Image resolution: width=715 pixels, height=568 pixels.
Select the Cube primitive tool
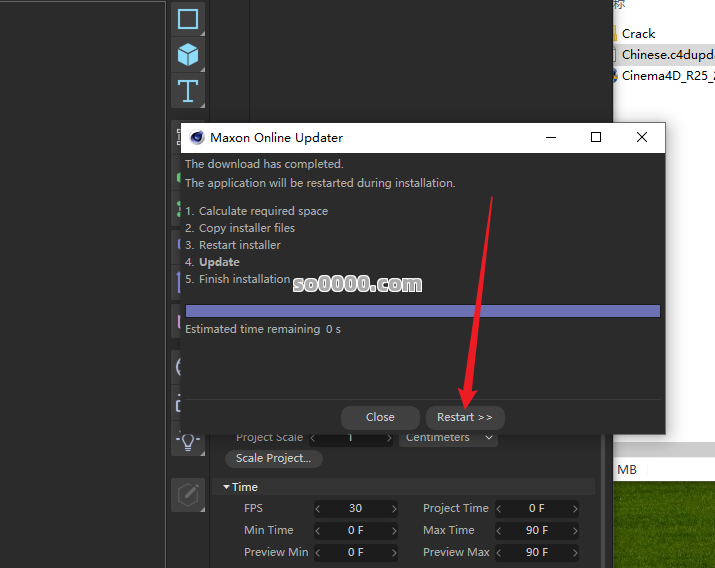pyautogui.click(x=187, y=55)
